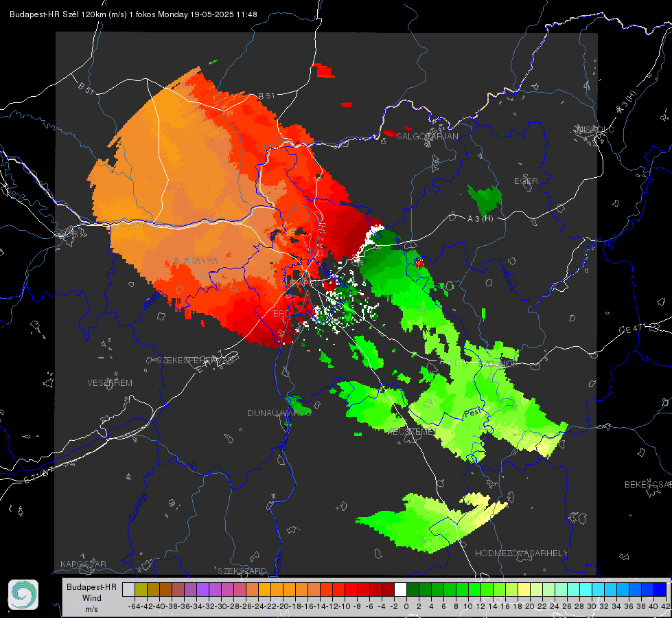Select the light gray first legend swatch
The height and width of the screenshot is (618, 672).
128,589
